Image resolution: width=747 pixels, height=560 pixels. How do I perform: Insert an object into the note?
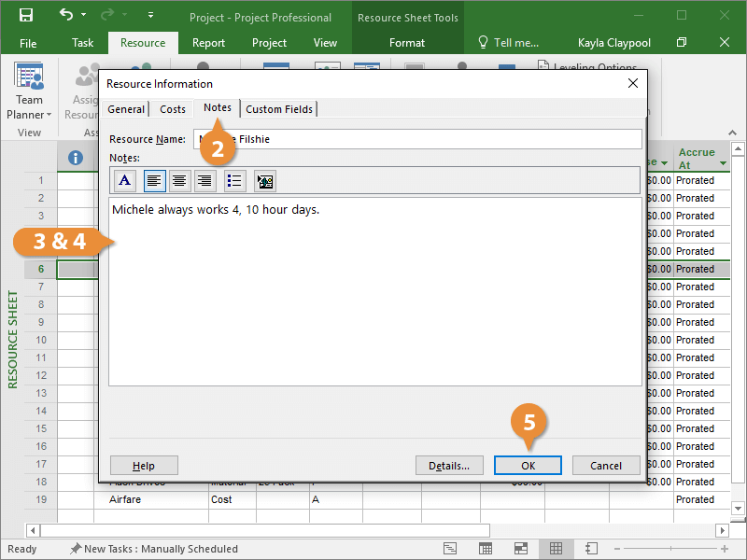pos(264,181)
